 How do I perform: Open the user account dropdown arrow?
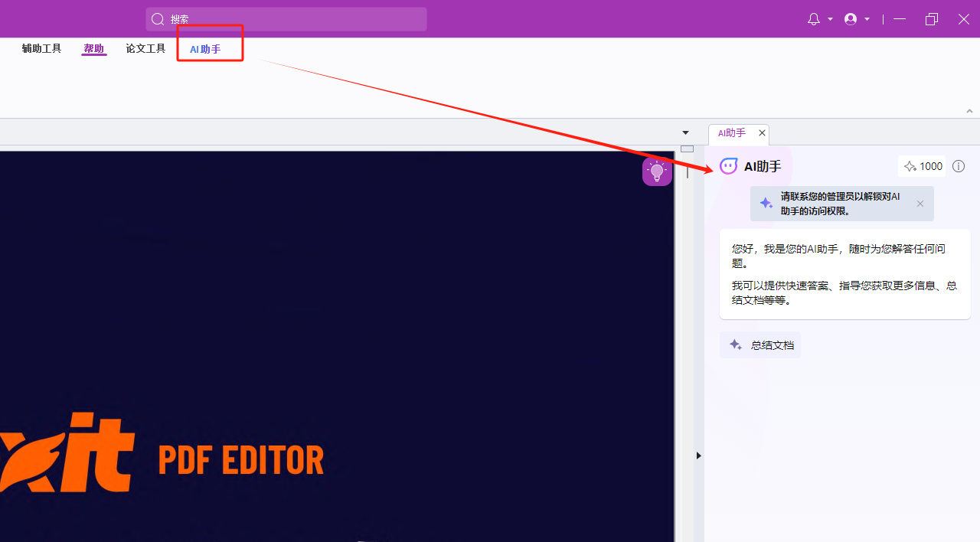coord(867,19)
